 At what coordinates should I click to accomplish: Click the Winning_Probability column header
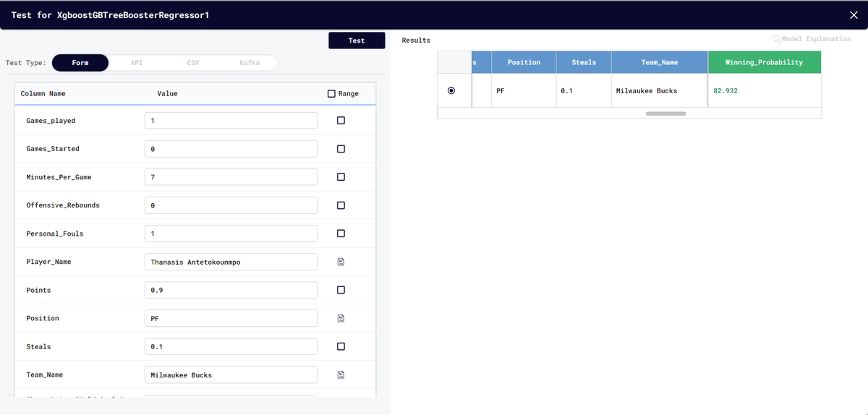pos(765,62)
